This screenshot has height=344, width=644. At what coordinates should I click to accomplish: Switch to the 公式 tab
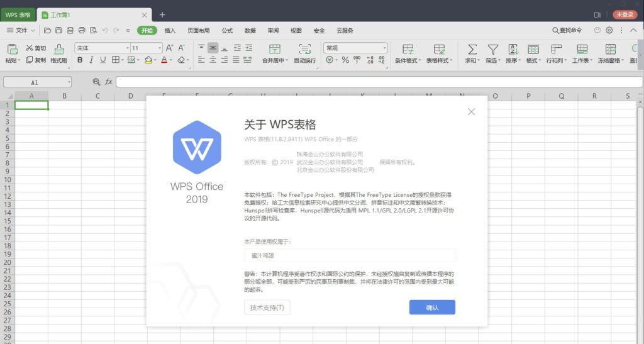[x=227, y=30]
